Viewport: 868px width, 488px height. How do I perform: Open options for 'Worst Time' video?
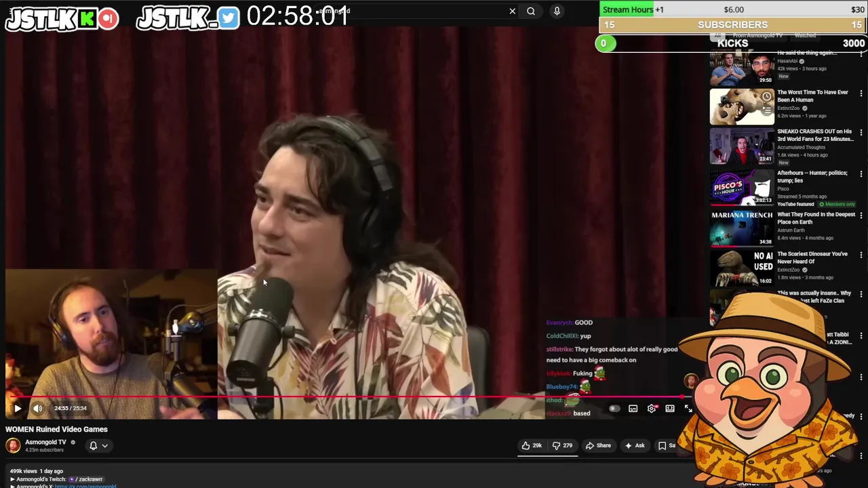click(861, 94)
